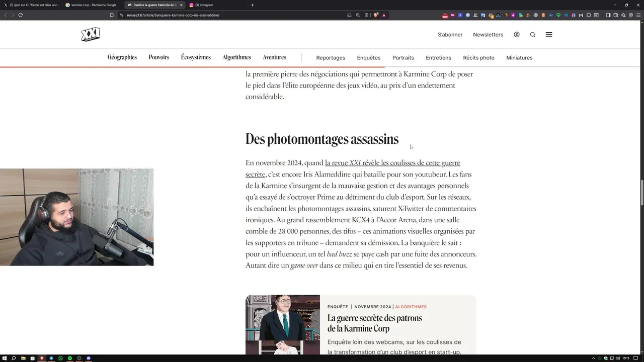Viewport: 644px width, 362px height.
Task: Click the XXI revue logo
Action: coord(91,35)
